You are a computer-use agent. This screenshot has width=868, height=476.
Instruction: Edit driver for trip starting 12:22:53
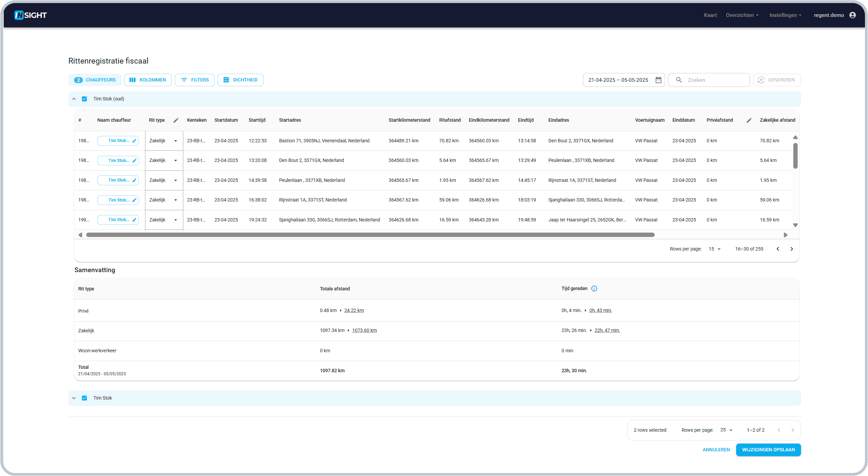point(118,141)
